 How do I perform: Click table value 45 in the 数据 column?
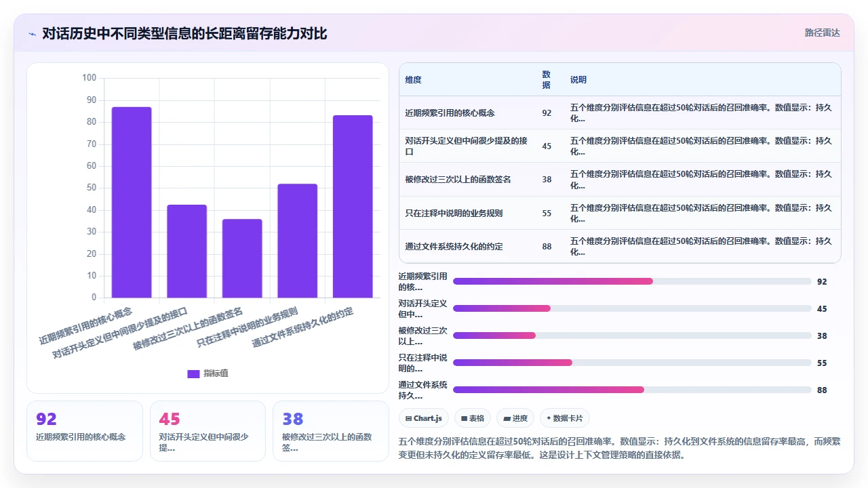coord(547,146)
